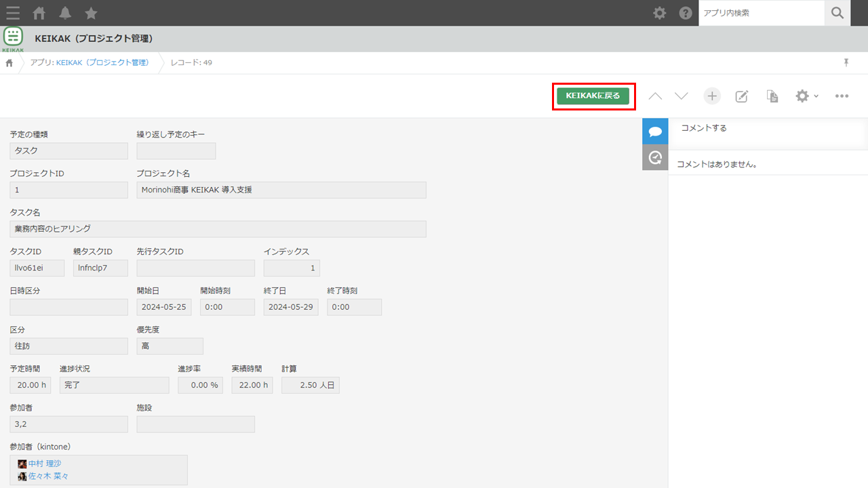Open 中村 理沙 user link
This screenshot has width=868, height=488.
(x=45, y=464)
